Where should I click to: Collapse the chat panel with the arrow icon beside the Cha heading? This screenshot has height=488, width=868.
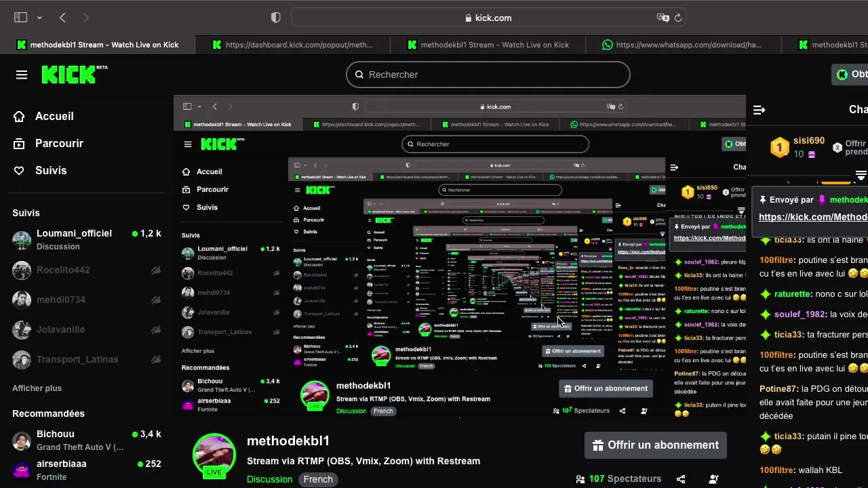click(x=759, y=109)
